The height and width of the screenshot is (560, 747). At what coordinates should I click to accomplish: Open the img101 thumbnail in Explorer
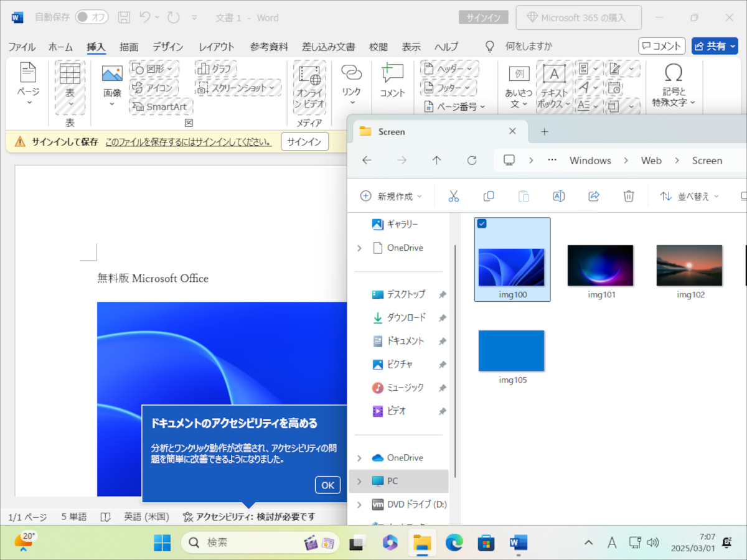click(600, 264)
